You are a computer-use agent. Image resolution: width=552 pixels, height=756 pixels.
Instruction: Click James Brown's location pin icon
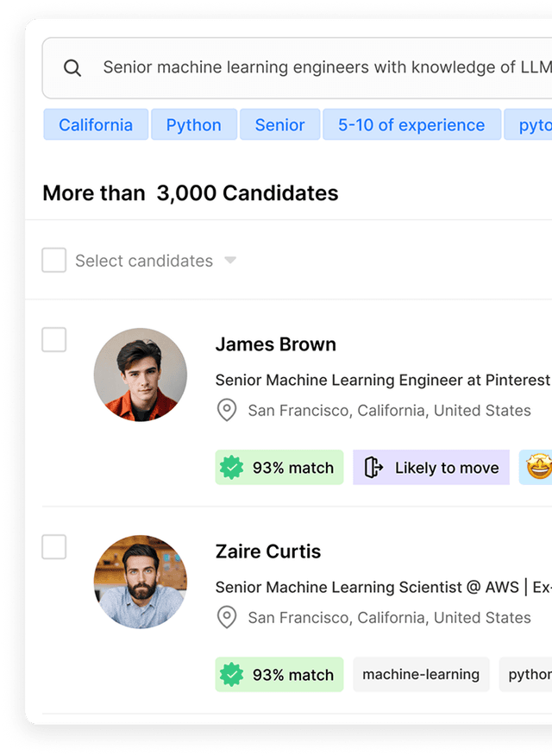pos(227,410)
